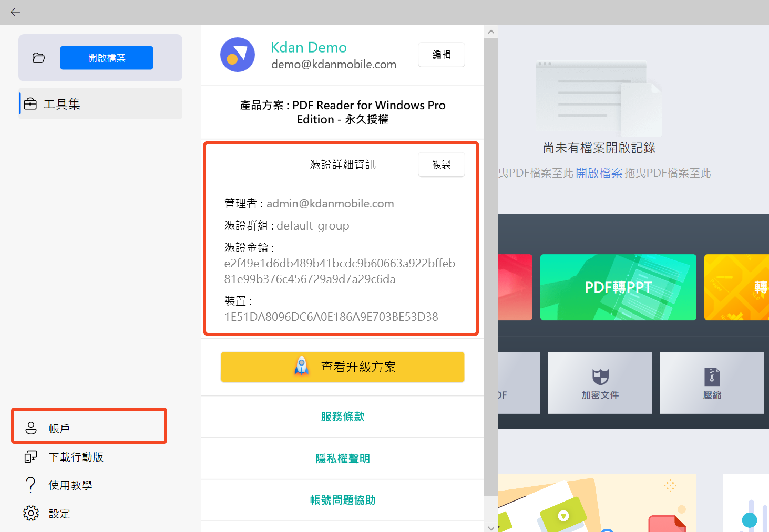Open the 隱私權聲明 link
This screenshot has width=769, height=532.
point(343,458)
